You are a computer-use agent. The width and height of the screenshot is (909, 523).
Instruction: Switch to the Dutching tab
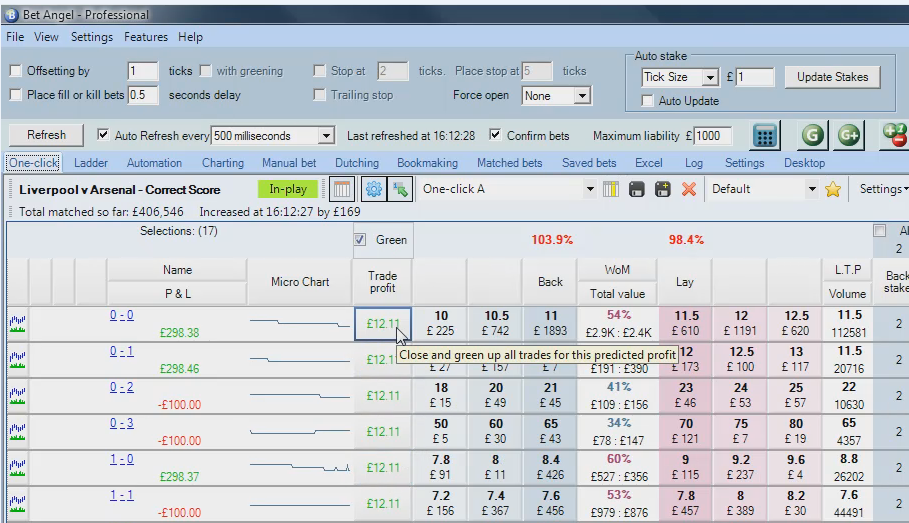pyautogui.click(x=357, y=163)
